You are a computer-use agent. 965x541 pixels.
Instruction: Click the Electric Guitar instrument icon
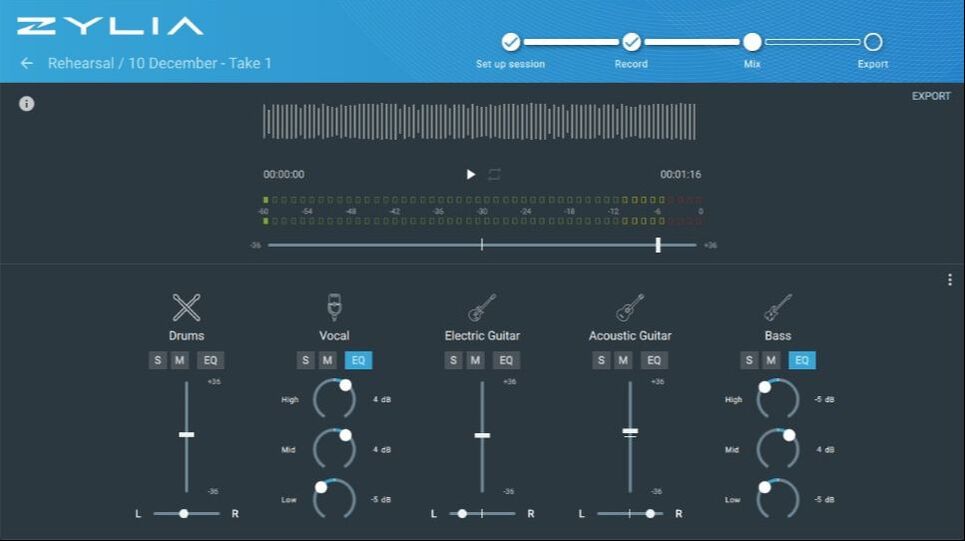[482, 307]
